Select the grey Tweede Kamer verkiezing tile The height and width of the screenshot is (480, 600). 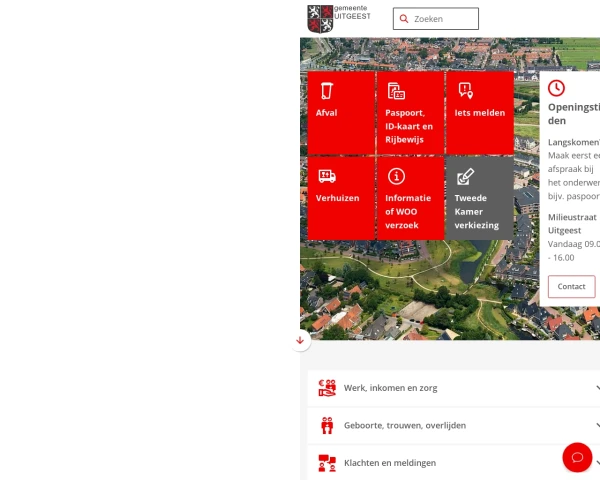pos(480,198)
